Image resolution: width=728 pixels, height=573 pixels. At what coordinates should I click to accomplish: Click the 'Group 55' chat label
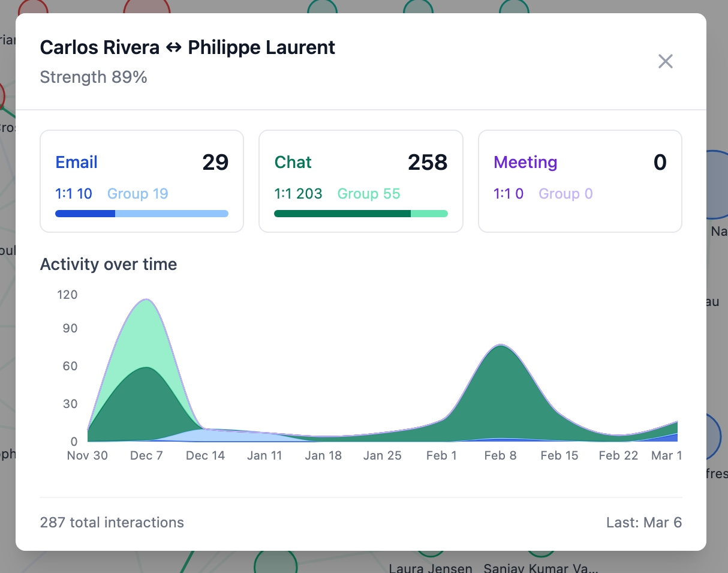click(x=368, y=194)
